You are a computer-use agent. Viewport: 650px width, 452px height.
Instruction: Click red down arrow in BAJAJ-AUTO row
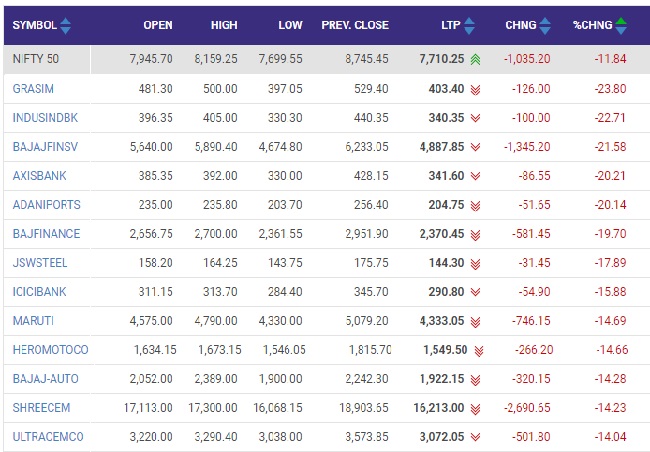[x=475, y=380]
